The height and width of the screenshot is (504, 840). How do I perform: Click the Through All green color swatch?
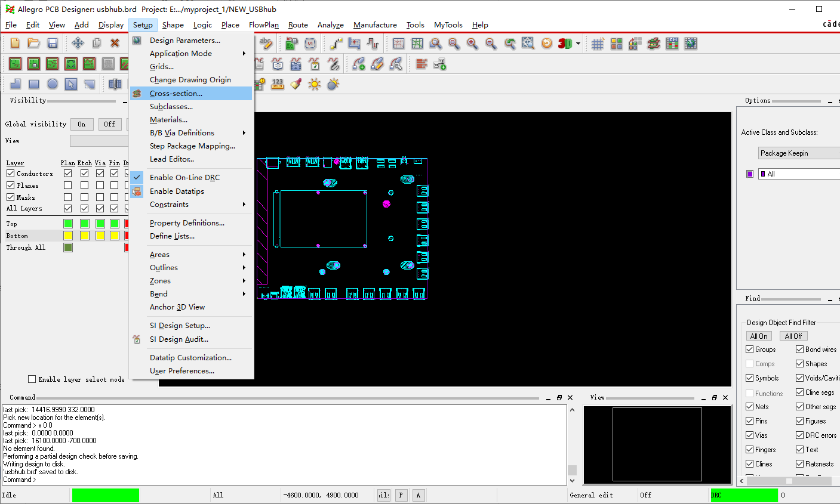(x=68, y=248)
